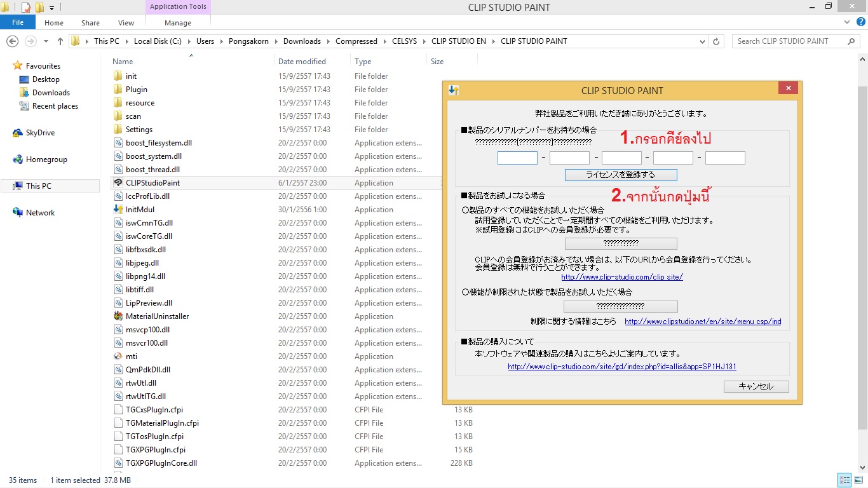
Task: Click the boost_filesystem.dll file icon
Action: click(118, 143)
